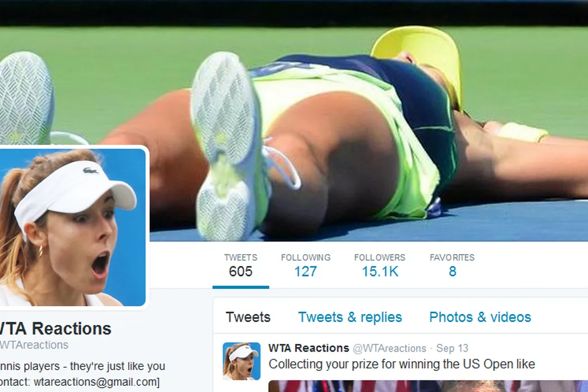Open the WTA Reactions profile picture
Screen dimensions: 588x392
pyautogui.click(x=72, y=227)
